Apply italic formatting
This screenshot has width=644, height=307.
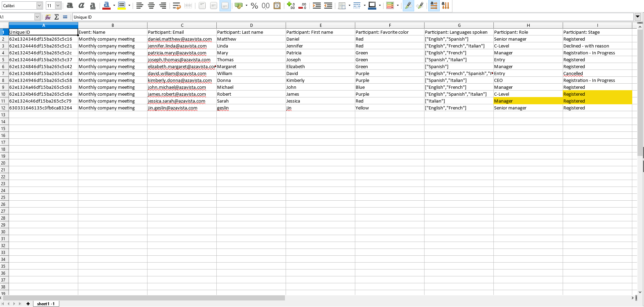81,6
